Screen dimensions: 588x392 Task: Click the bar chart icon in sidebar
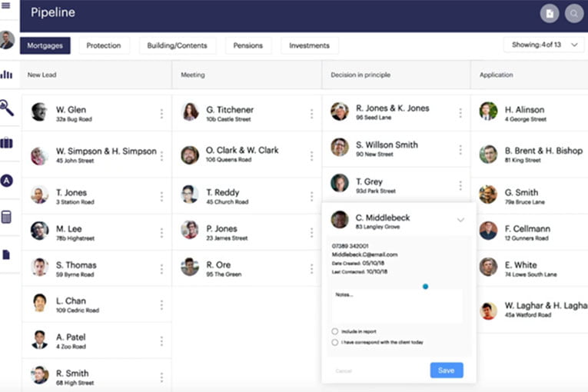point(7,75)
